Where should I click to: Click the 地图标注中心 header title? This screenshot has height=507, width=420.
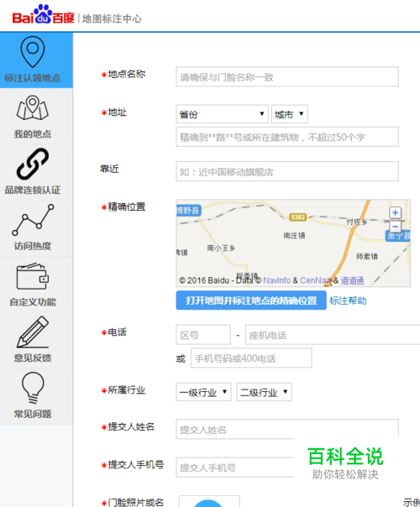(112, 18)
